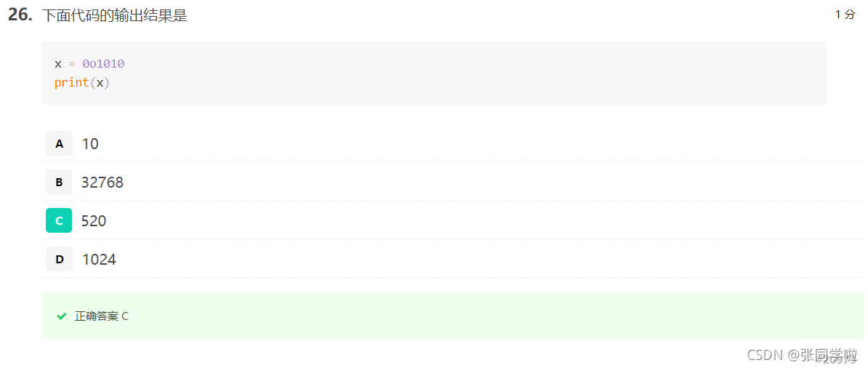Select option D badge
Screen dimensions: 868x368
pyautogui.click(x=59, y=259)
